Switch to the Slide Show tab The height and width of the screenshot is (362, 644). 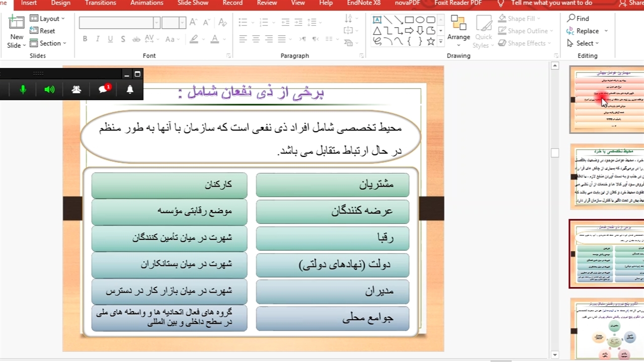click(x=193, y=3)
